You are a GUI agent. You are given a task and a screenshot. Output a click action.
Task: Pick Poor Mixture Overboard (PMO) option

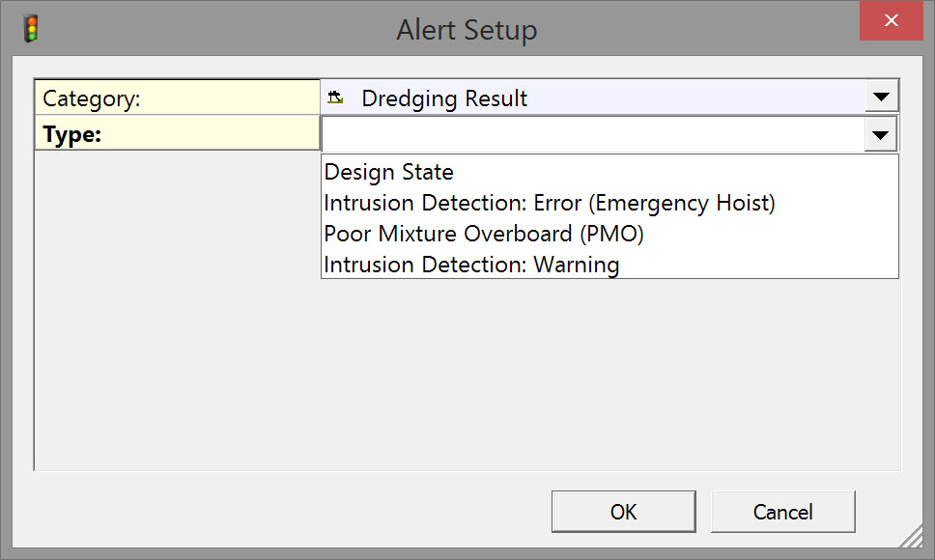[484, 234]
